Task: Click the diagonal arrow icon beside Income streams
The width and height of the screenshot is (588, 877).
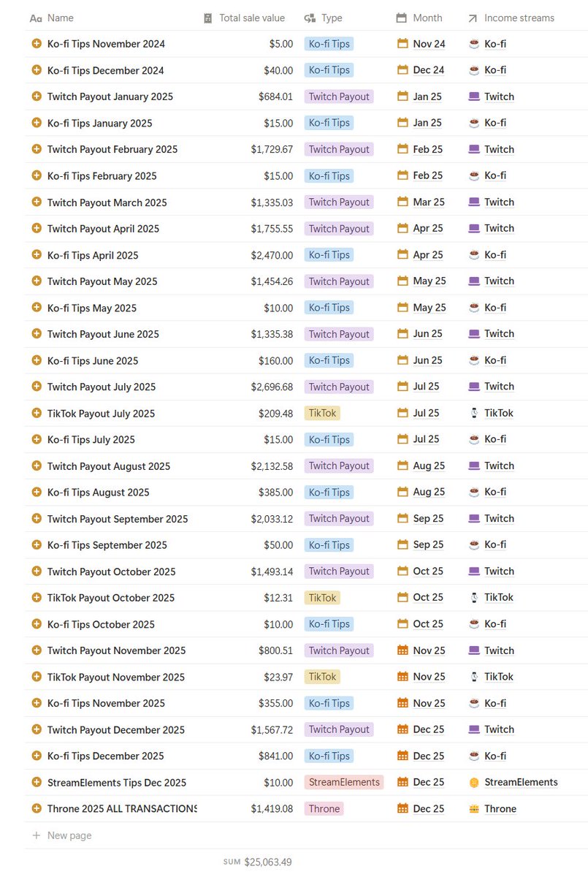Action: 472,18
